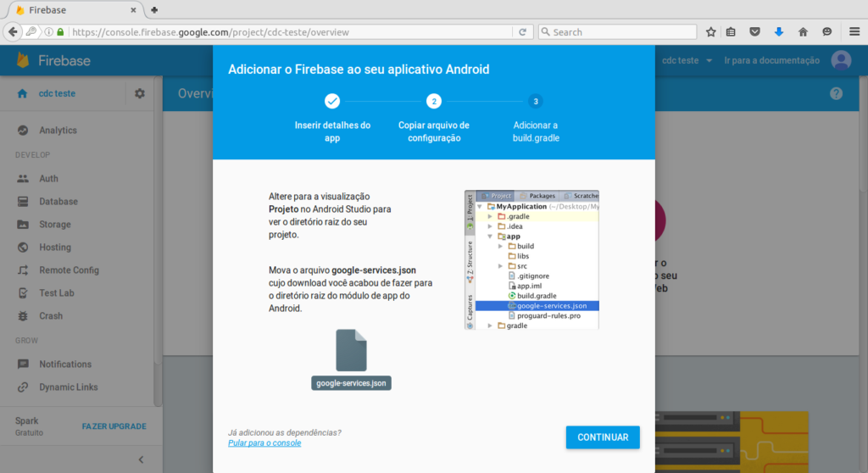Click the site security padlock icon
The width and height of the screenshot is (868, 473).
(60, 32)
